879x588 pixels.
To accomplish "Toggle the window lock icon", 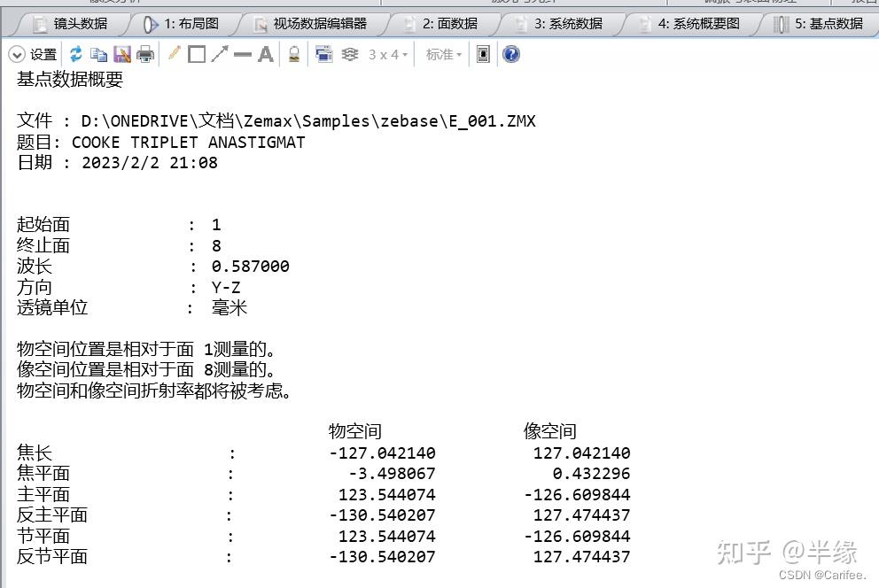I will (x=293, y=54).
